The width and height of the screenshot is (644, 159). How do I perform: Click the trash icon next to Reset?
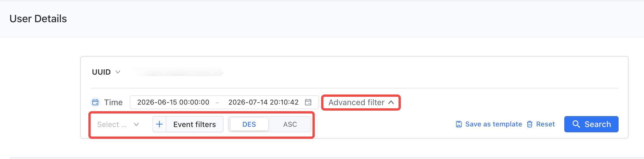tap(530, 124)
